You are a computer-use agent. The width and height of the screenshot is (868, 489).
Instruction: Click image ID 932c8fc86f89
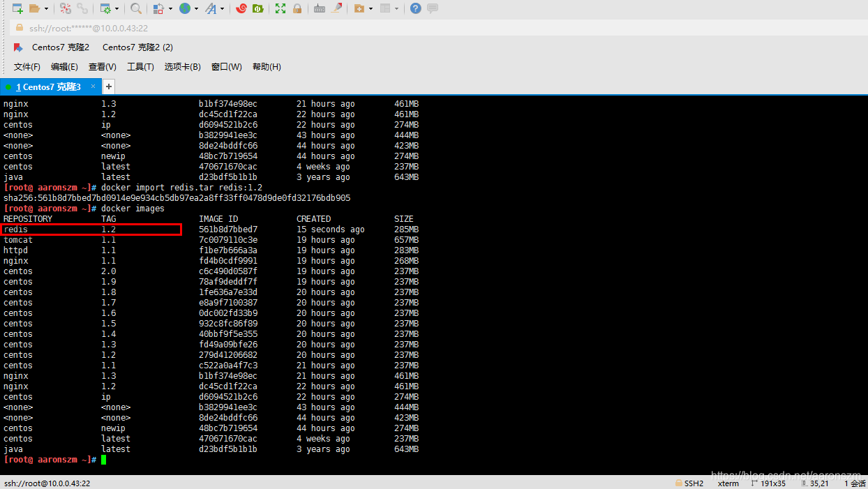[x=228, y=324]
